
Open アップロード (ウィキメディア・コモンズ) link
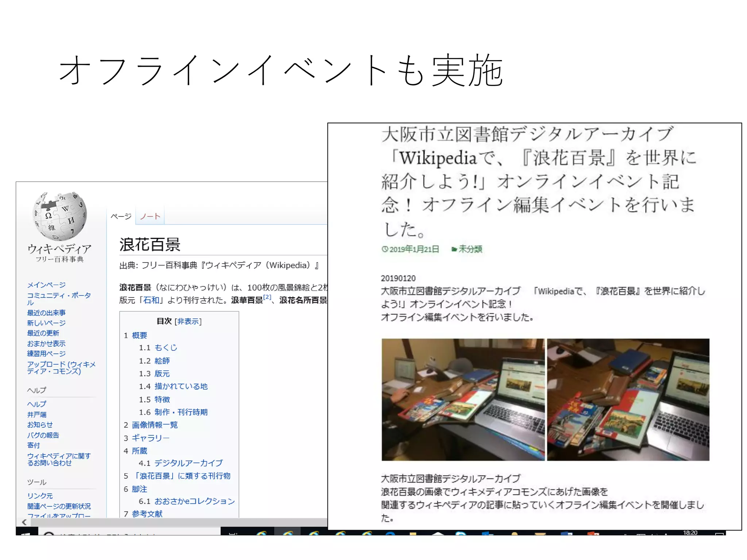point(61,367)
